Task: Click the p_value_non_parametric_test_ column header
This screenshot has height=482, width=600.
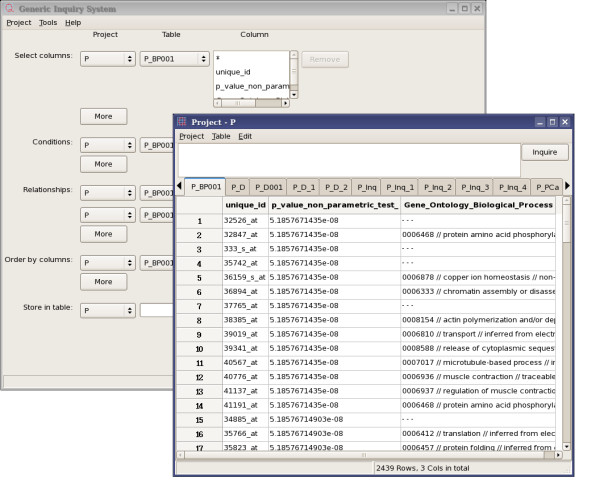Action: (x=334, y=205)
